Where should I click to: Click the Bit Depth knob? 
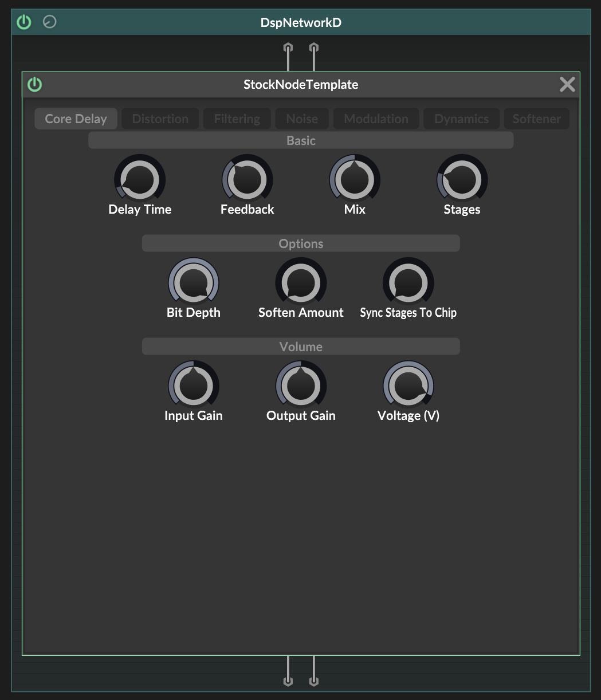194,283
